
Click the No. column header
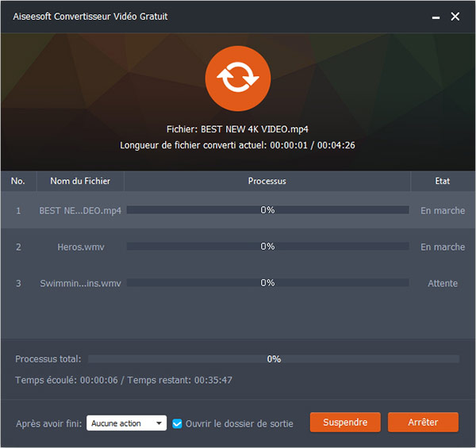18,181
